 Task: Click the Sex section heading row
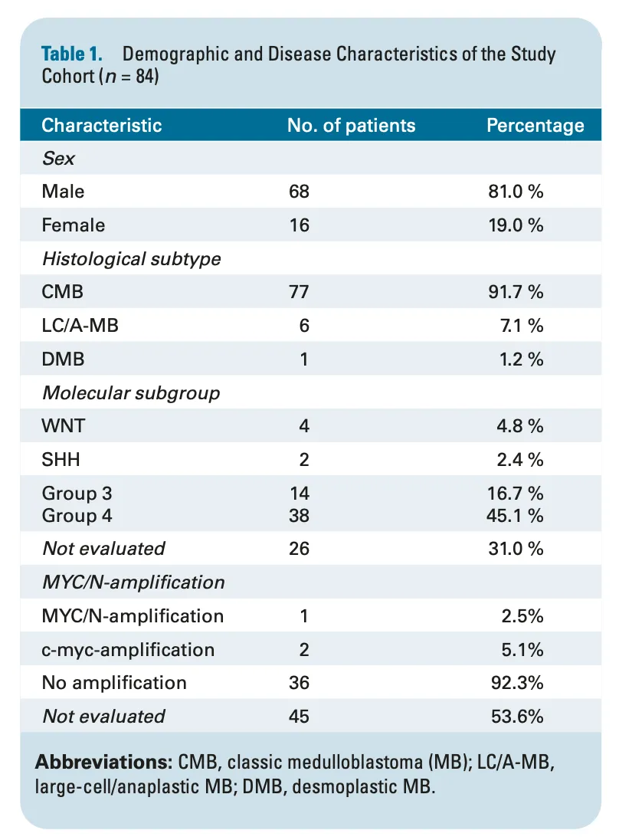click(310, 158)
